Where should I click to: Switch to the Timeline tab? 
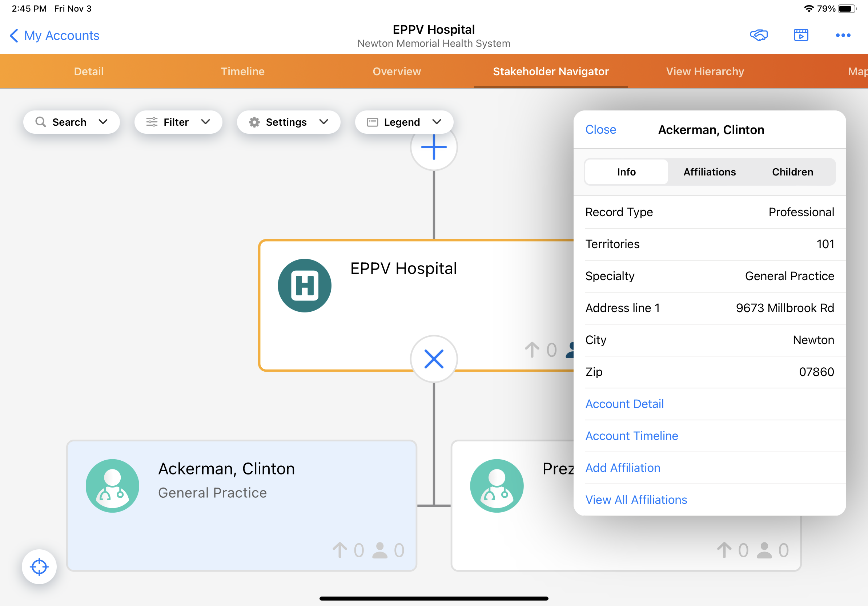(x=242, y=72)
